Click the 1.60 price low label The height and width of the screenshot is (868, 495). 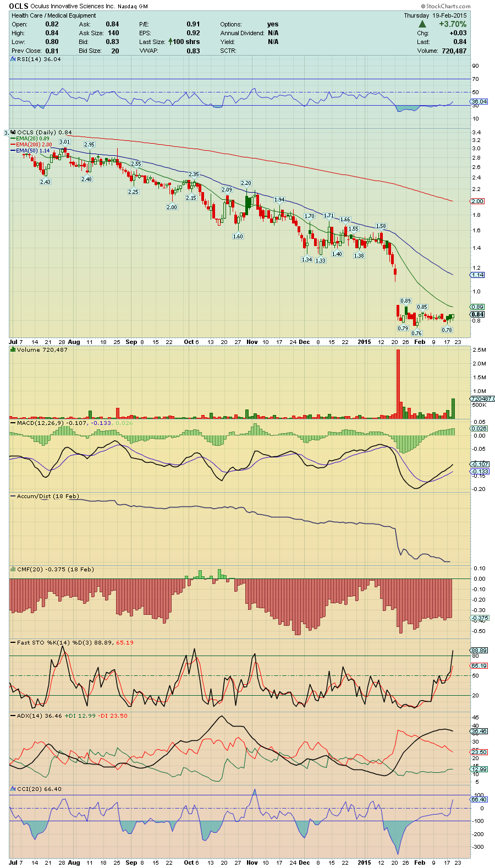click(x=238, y=236)
